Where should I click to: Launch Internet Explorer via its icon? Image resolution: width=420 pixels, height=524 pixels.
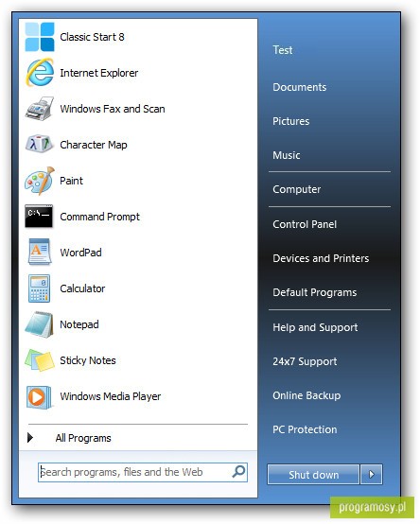(40, 73)
